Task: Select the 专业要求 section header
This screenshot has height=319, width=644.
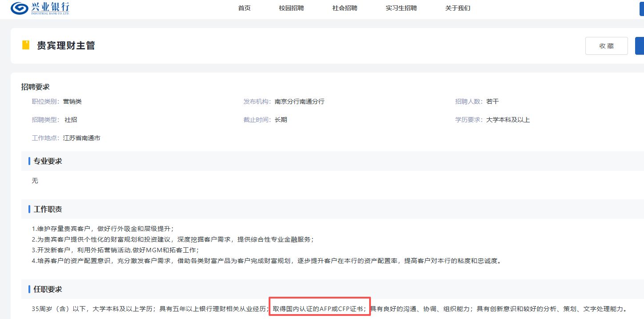Action: (x=48, y=161)
